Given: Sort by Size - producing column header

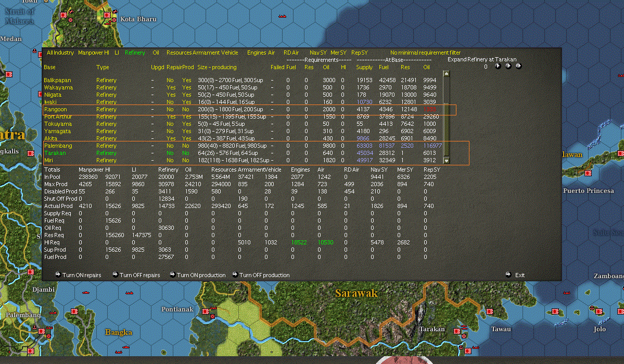Looking at the screenshot, I should tap(217, 67).
